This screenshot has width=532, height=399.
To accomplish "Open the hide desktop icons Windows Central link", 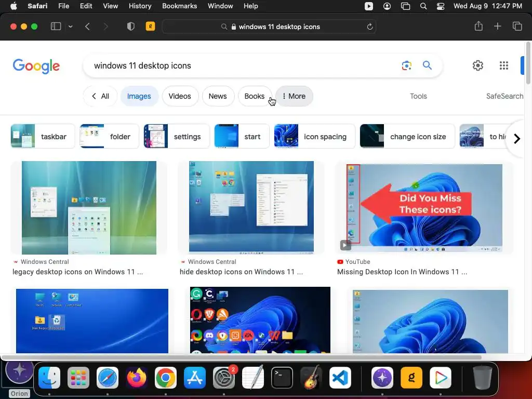I will (x=241, y=272).
